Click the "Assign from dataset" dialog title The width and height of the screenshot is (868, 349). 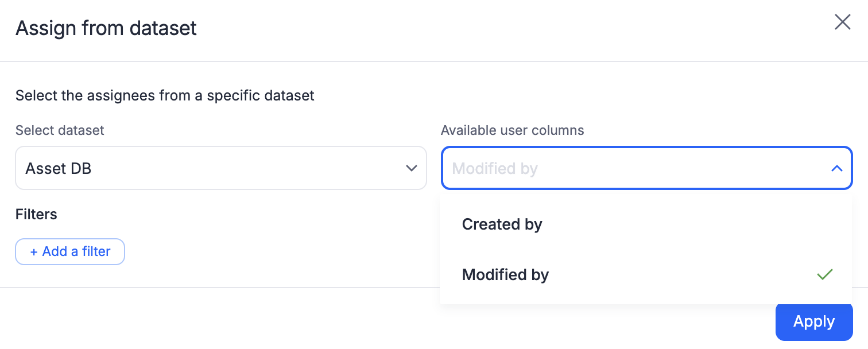click(x=106, y=28)
